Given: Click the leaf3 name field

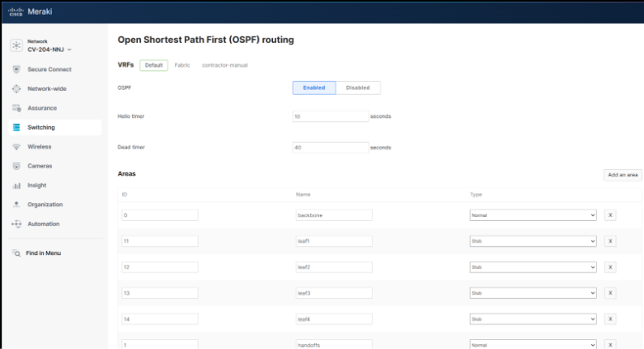Looking at the screenshot, I should 334,293.
